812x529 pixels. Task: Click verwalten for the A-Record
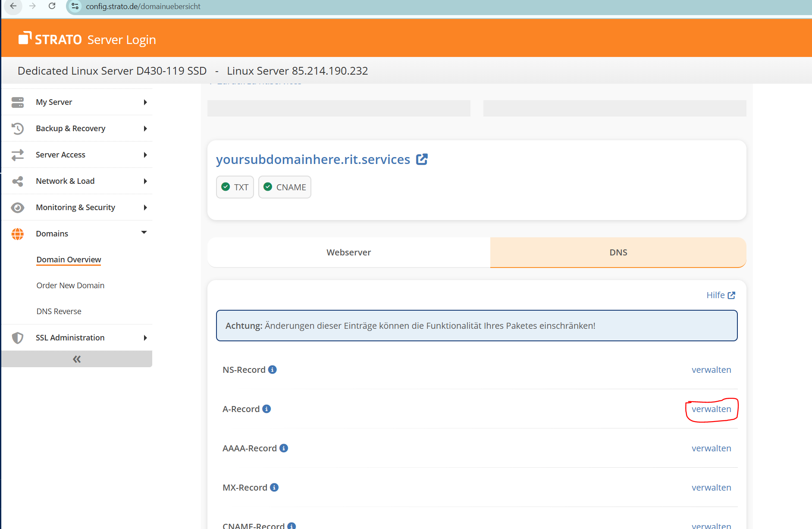pos(712,409)
